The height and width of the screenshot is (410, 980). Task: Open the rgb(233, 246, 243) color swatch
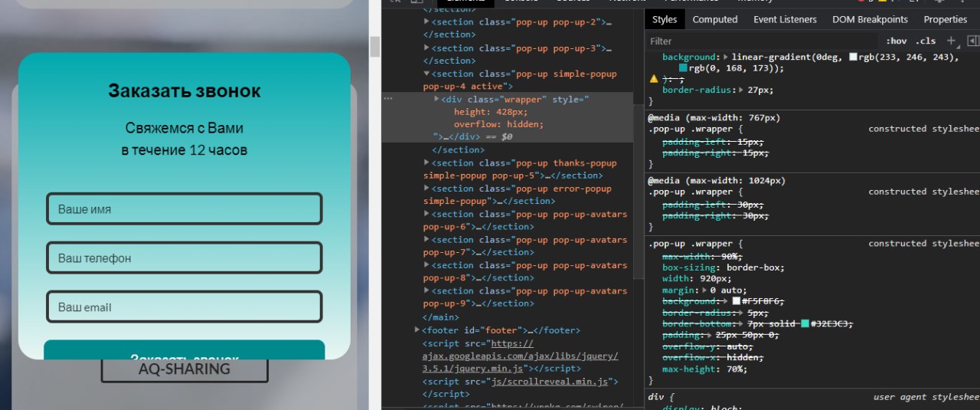coord(854,57)
